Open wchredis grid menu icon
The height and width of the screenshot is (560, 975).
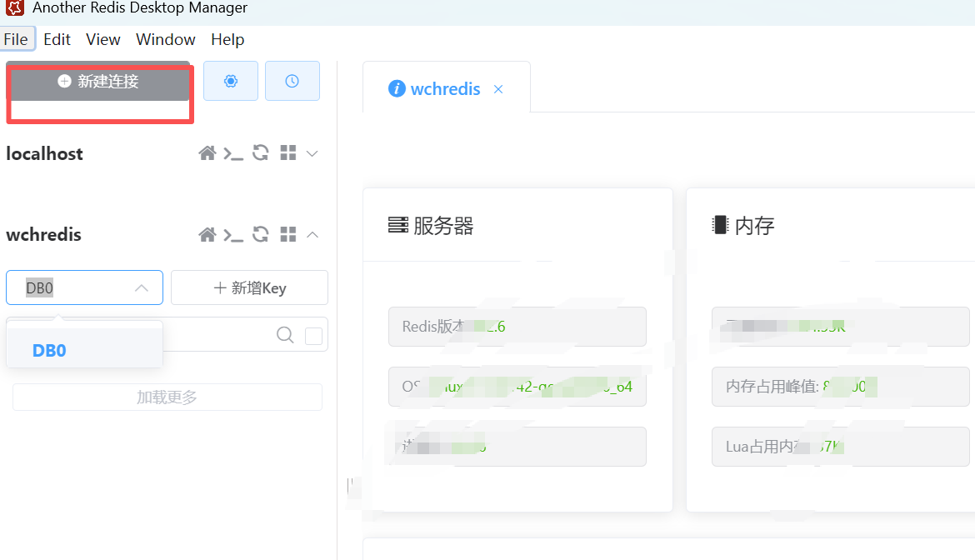point(287,234)
